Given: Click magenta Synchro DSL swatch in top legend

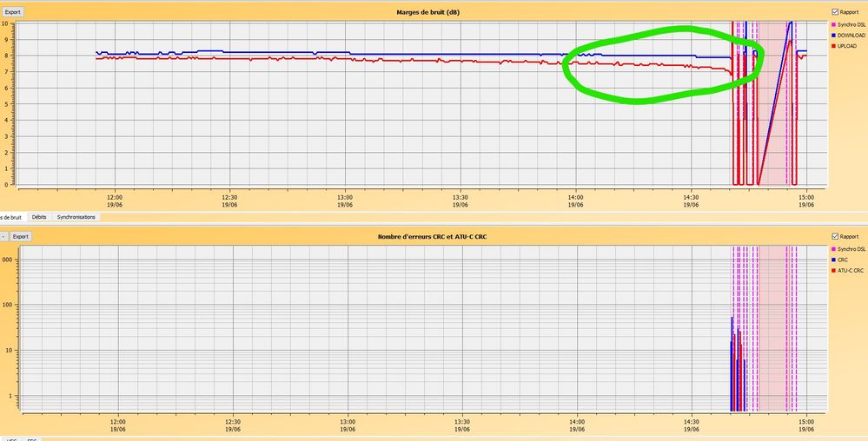Looking at the screenshot, I should click(x=833, y=25).
